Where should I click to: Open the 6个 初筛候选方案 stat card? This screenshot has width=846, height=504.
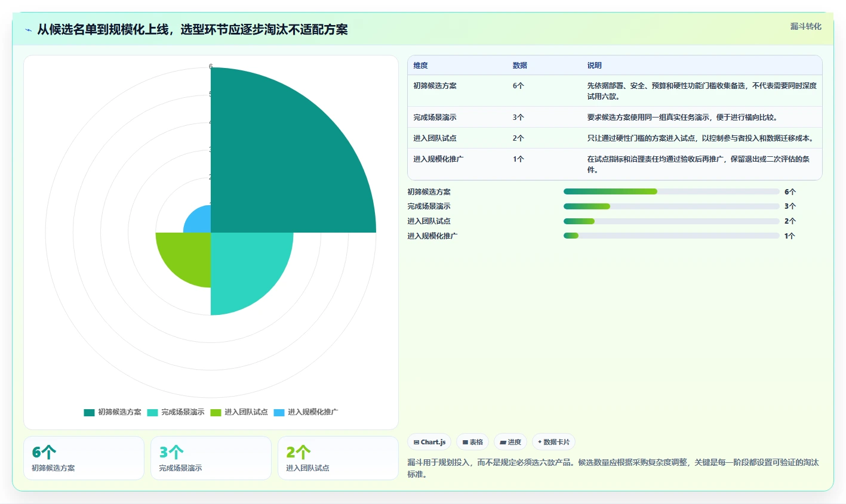coord(84,458)
